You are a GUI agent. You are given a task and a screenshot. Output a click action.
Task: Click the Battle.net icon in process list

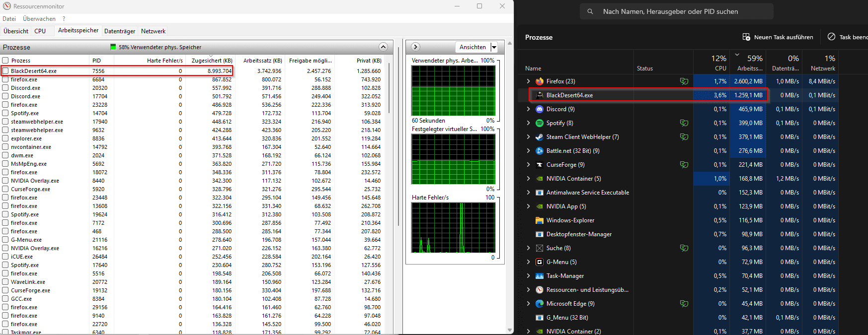[540, 151]
